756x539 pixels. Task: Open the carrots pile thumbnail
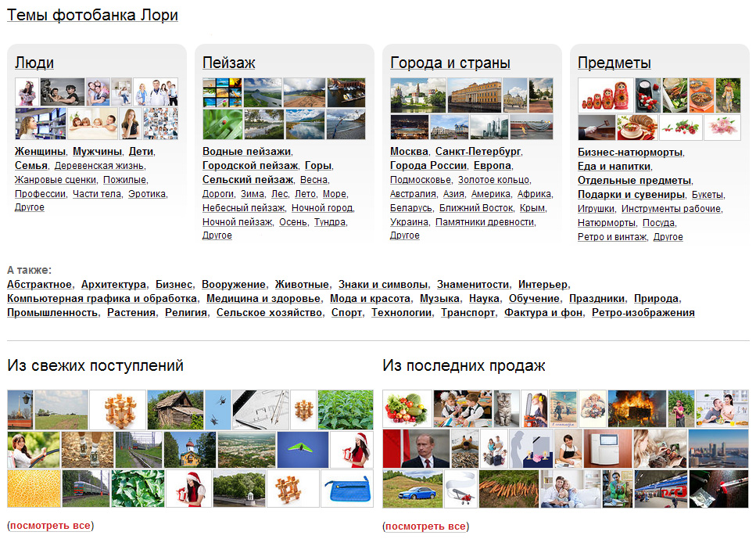[508, 489]
